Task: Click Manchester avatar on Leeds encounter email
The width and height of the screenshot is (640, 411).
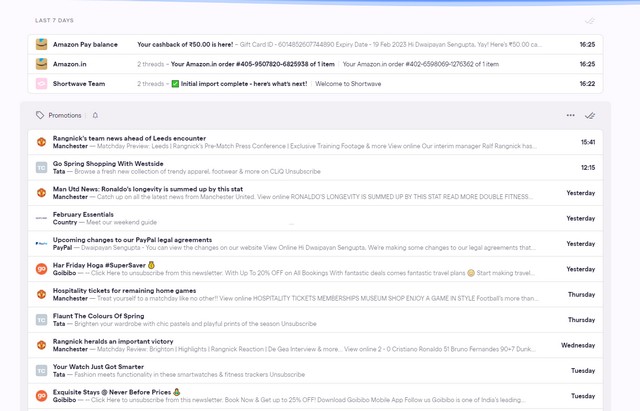Action: pyautogui.click(x=41, y=142)
